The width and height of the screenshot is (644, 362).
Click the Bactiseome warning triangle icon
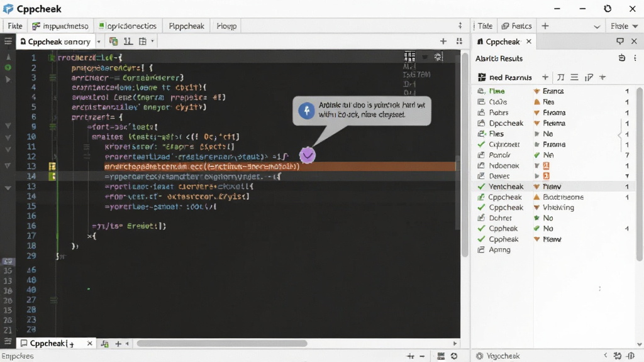536,197
